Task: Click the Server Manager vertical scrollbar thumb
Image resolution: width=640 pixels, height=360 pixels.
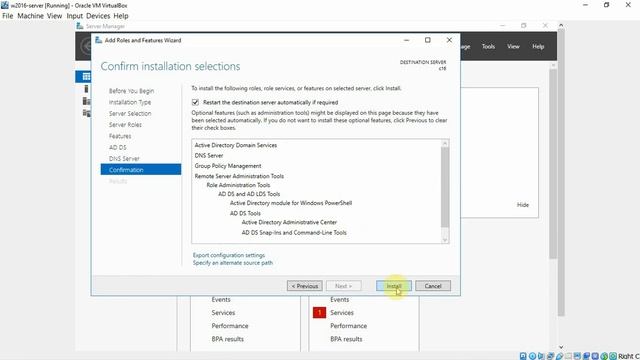Action: point(553,163)
